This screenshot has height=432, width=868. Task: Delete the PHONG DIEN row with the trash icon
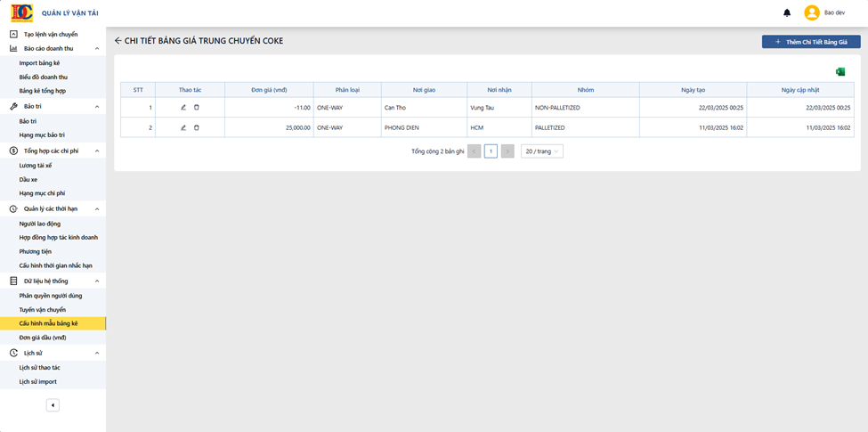[x=197, y=127]
